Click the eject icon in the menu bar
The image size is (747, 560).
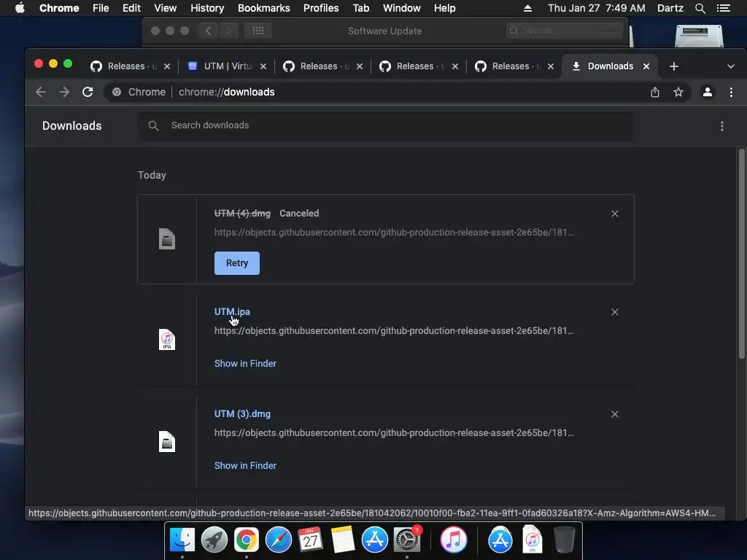[527, 8]
